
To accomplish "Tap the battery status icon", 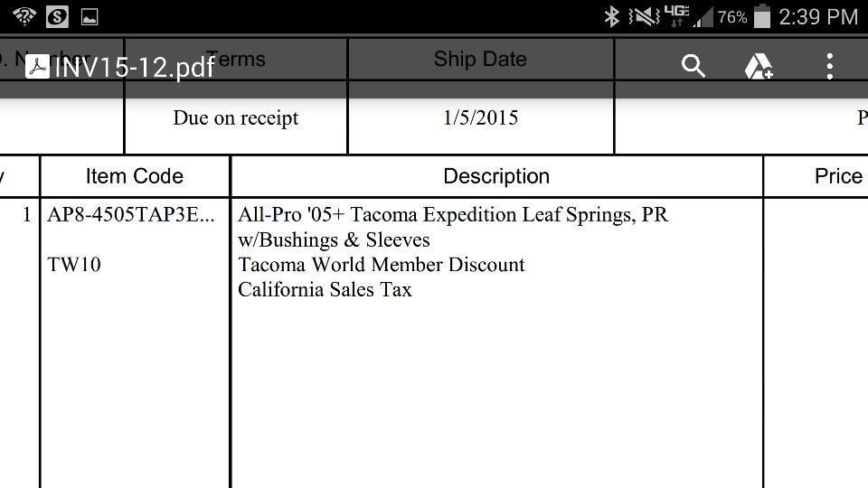I will click(762, 16).
